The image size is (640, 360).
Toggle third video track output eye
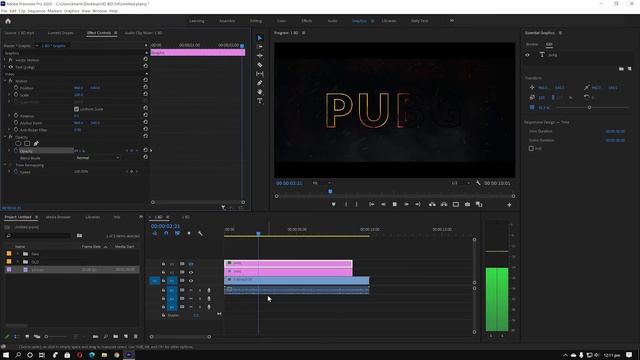pyautogui.click(x=191, y=280)
